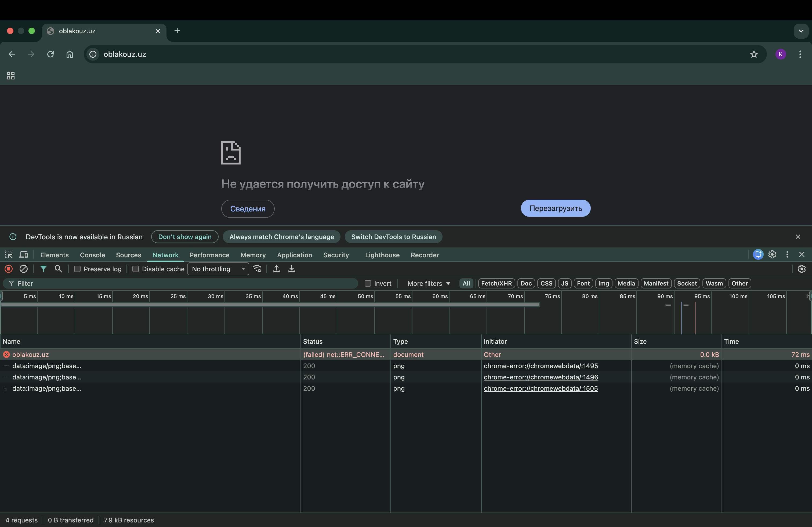Check the Invert filter checkbox
This screenshot has height=527, width=812.
[368, 283]
